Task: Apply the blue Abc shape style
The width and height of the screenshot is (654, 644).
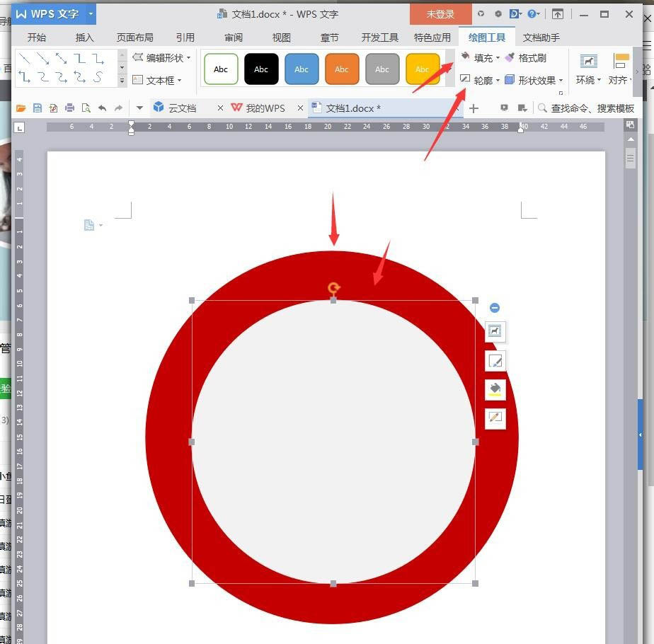Action: pos(302,69)
